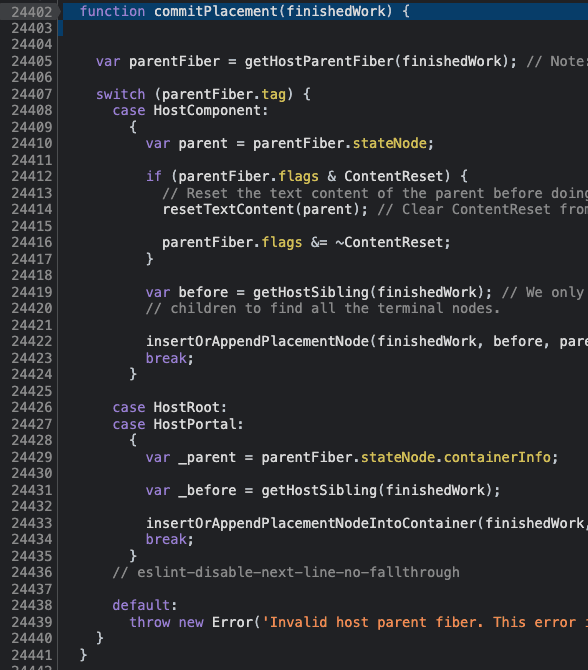Click containerInfo property
This screenshot has height=670, width=588.
click(497, 457)
